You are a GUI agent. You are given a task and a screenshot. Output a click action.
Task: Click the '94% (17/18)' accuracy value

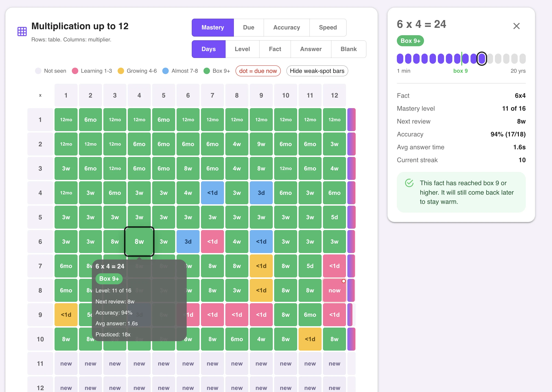508,134
